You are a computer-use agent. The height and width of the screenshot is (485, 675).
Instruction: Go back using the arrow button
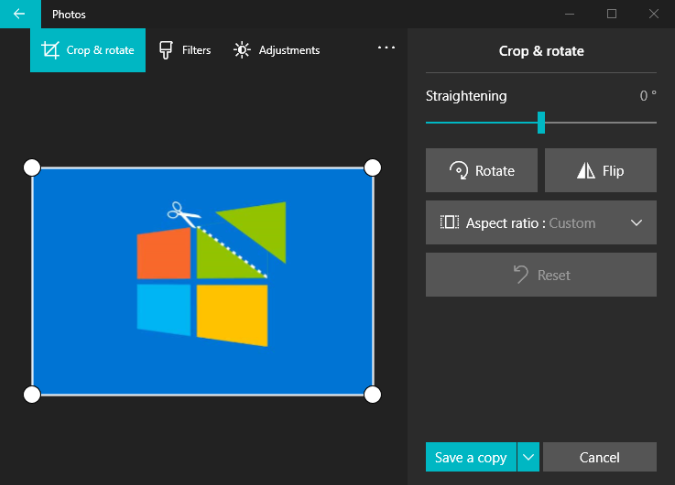point(20,14)
